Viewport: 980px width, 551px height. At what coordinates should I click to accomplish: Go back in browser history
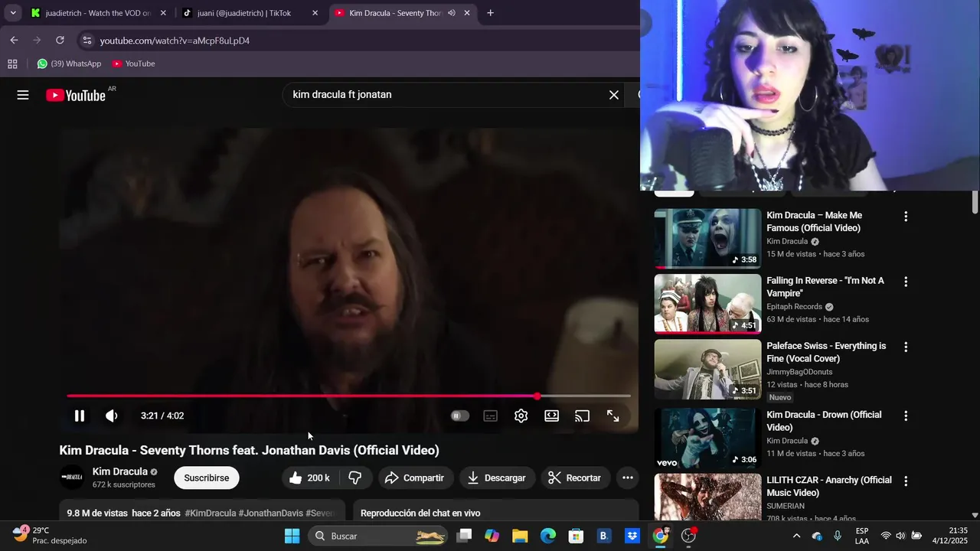pos(14,41)
